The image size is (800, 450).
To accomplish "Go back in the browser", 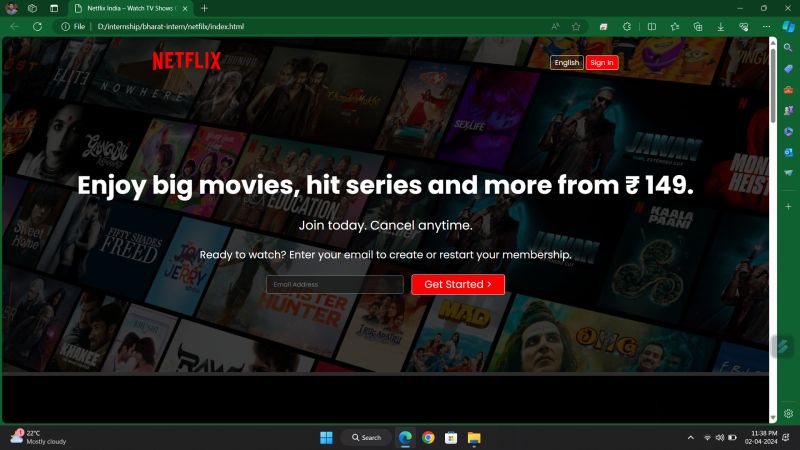I will (x=14, y=27).
